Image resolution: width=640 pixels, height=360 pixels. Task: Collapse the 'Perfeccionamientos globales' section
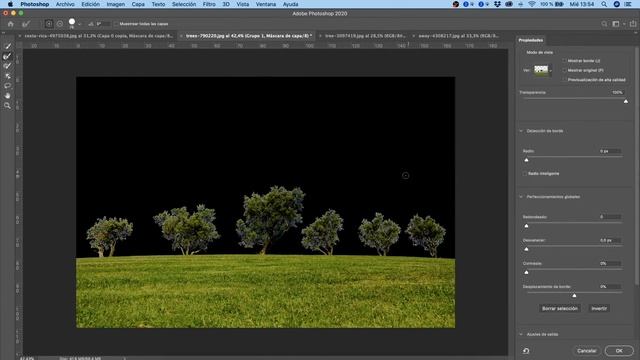pos(521,197)
